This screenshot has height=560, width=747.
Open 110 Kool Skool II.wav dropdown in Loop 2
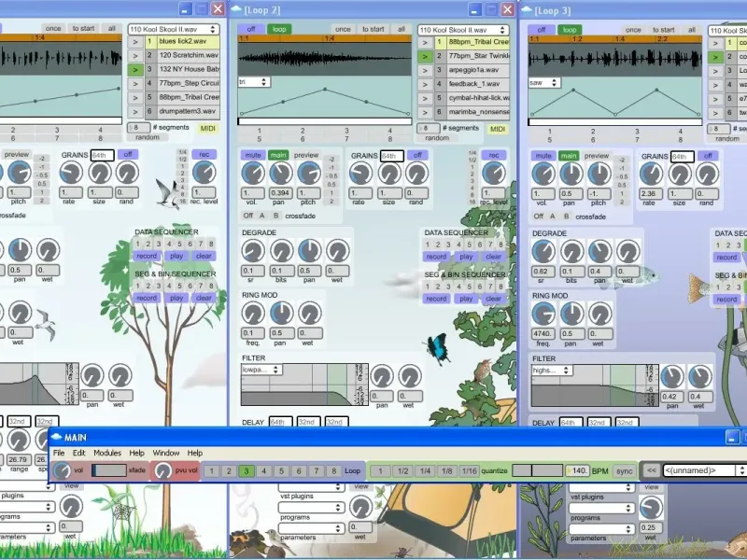463,30
